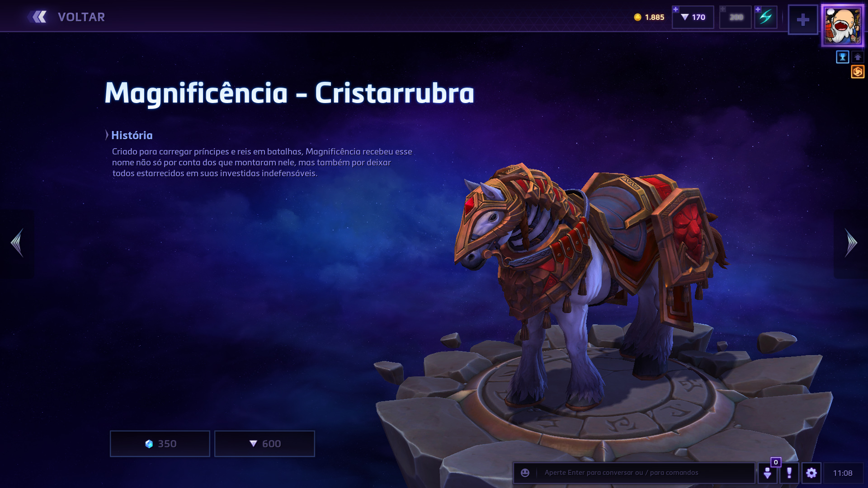
Task: Click the up-arrow icon beside the trophy
Action: point(858,57)
